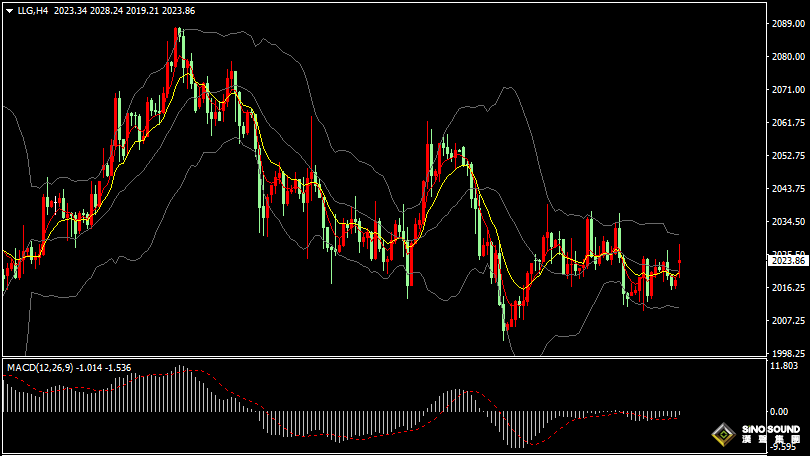
Task: Click the 2052.75 label on price axis
Action: pos(787,156)
